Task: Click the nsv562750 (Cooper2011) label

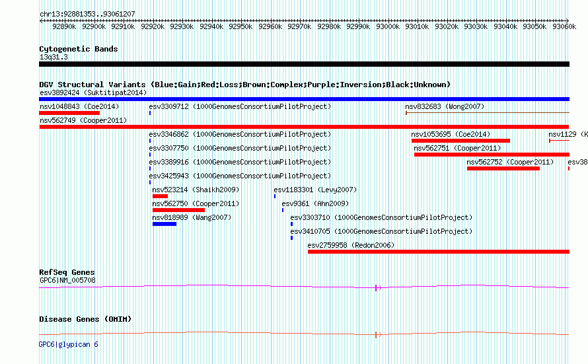Action: [196, 203]
